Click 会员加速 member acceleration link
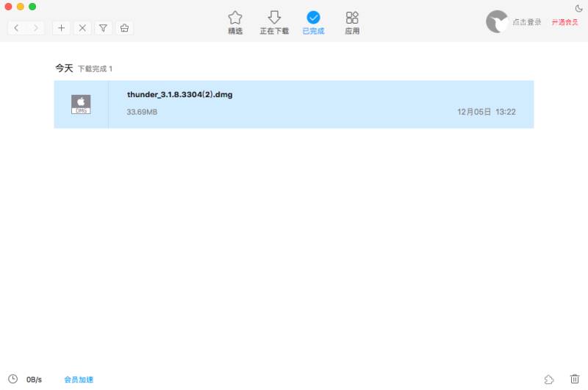 click(79, 380)
